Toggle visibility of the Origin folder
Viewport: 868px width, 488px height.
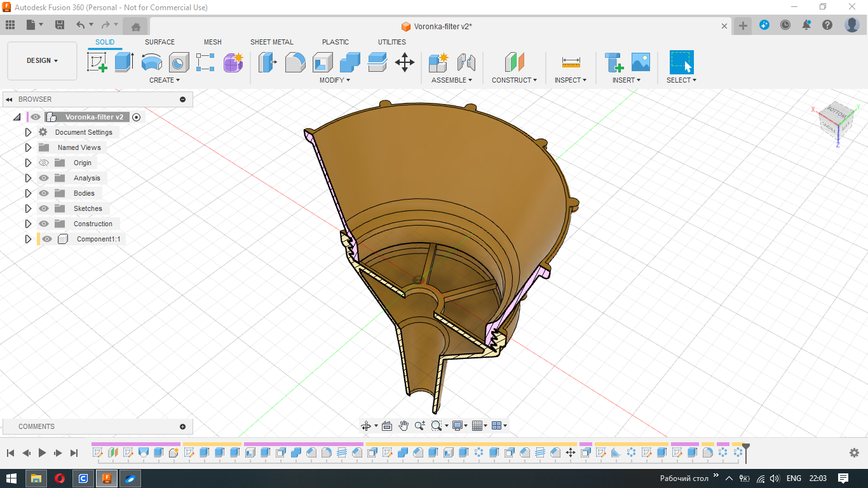(x=44, y=163)
